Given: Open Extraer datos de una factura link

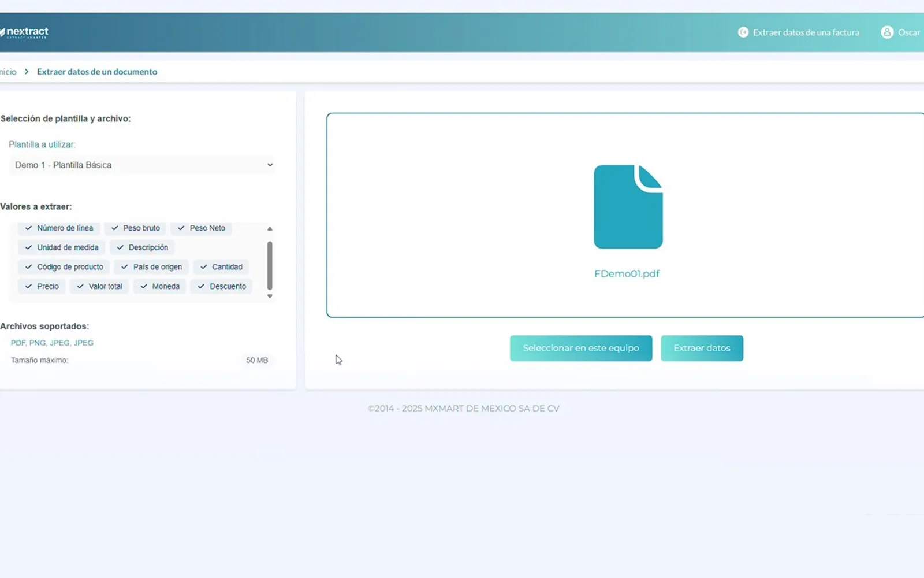Looking at the screenshot, I should point(806,32).
